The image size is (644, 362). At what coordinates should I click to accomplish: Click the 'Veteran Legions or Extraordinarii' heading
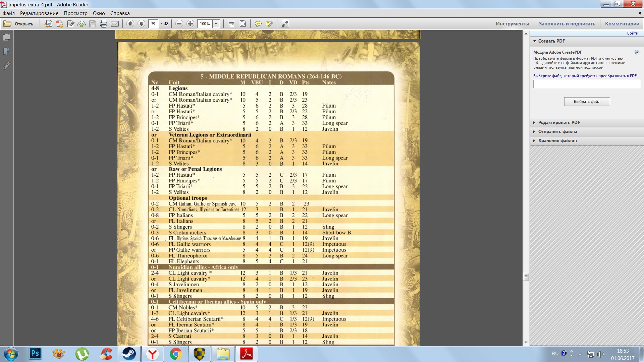click(x=210, y=135)
